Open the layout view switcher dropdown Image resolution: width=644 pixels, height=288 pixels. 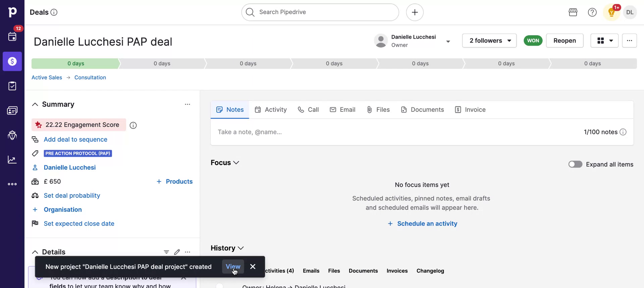pos(604,41)
